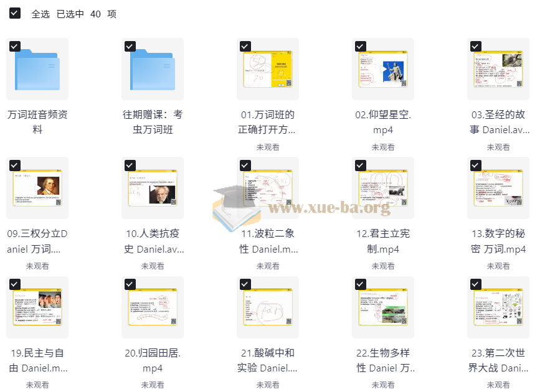Open the 13.数字的秘密 万词.mp4 thumbnail

click(498, 189)
